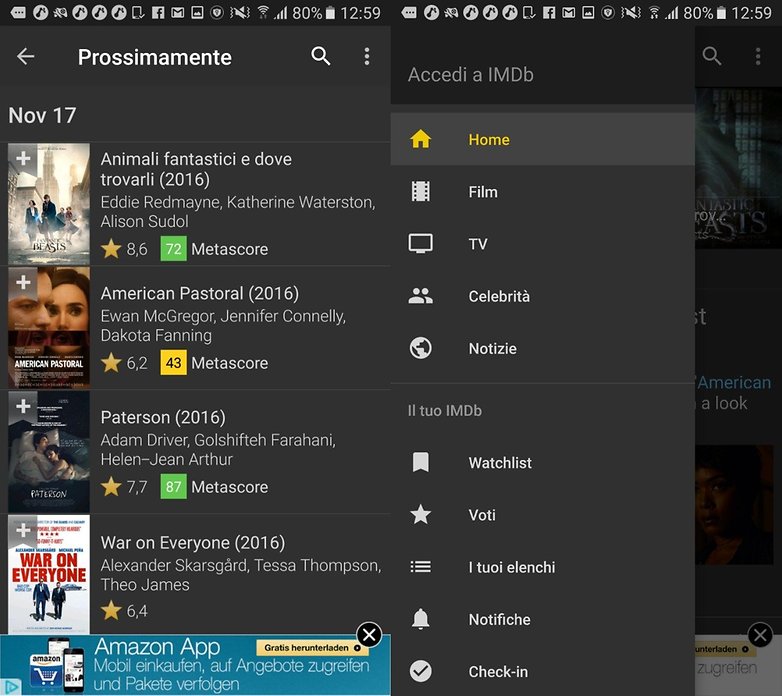Tap the Nov 17 date header
The height and width of the screenshot is (696, 782).
click(42, 115)
